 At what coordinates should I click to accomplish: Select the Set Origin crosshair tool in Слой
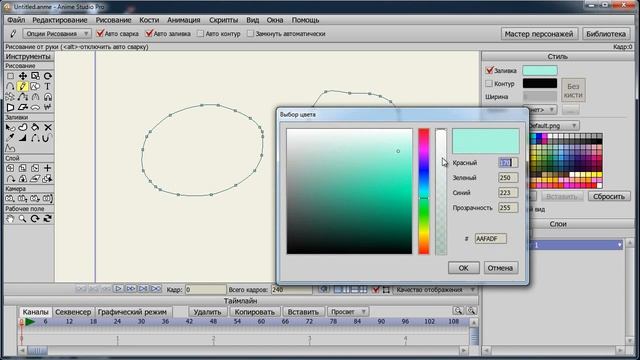tap(47, 168)
